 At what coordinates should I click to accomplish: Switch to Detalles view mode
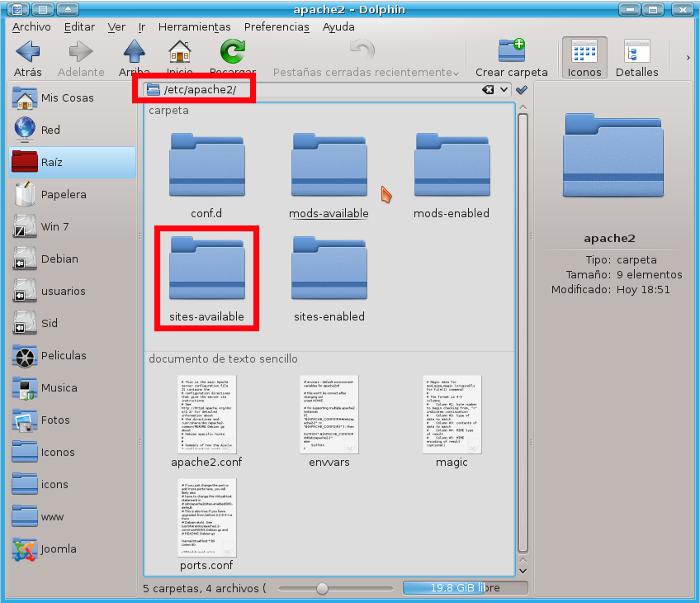coord(636,58)
